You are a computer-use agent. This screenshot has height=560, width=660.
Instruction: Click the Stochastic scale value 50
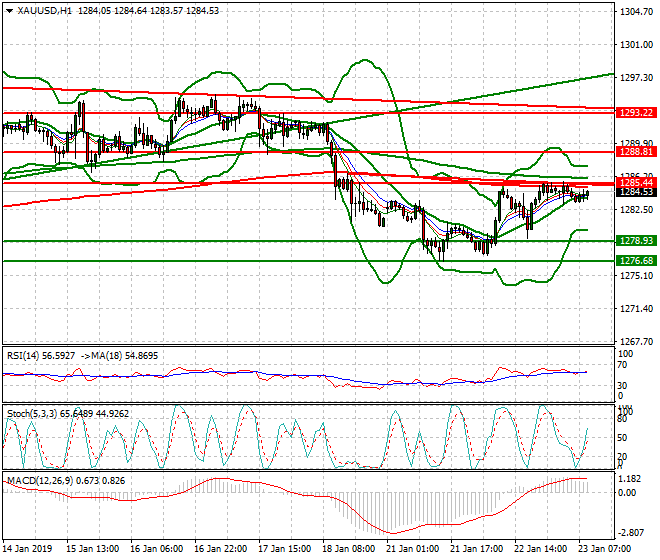624,437
